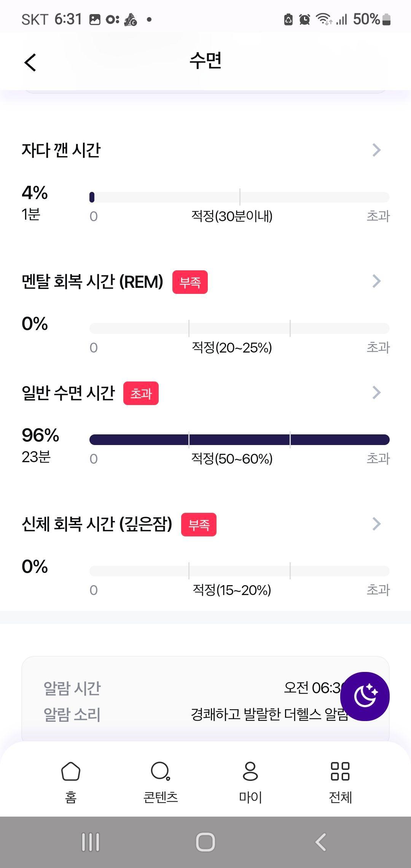This screenshot has width=411, height=868.
Task: Open the Android recent apps button
Action: 91,842
